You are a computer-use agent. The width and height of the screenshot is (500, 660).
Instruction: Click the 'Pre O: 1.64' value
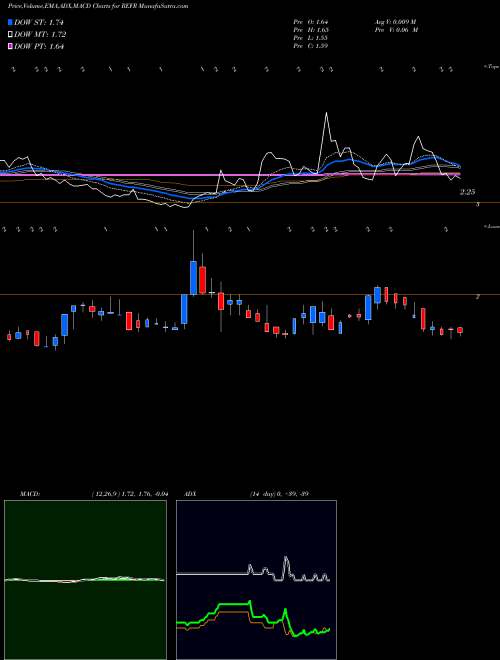(311, 22)
